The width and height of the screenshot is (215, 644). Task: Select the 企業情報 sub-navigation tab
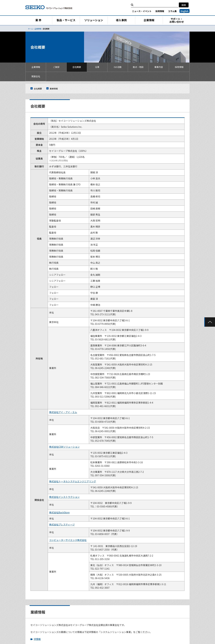[x=35, y=67]
